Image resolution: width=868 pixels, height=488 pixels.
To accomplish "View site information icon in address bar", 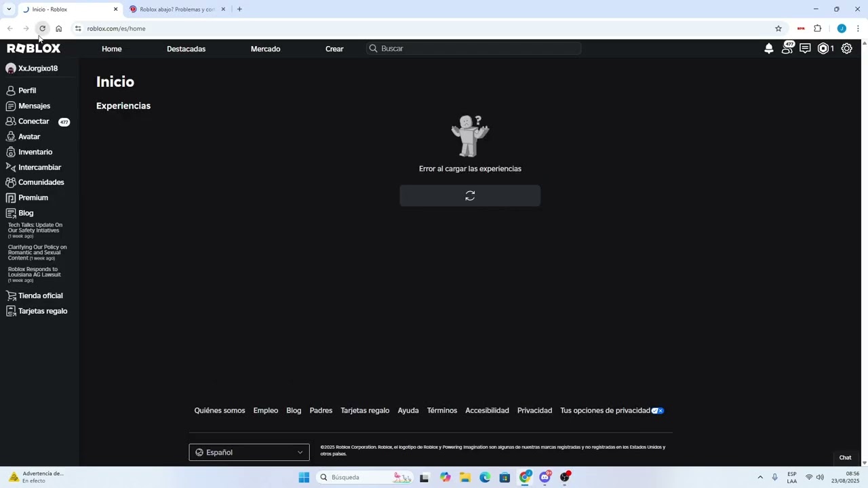I will (78, 28).
